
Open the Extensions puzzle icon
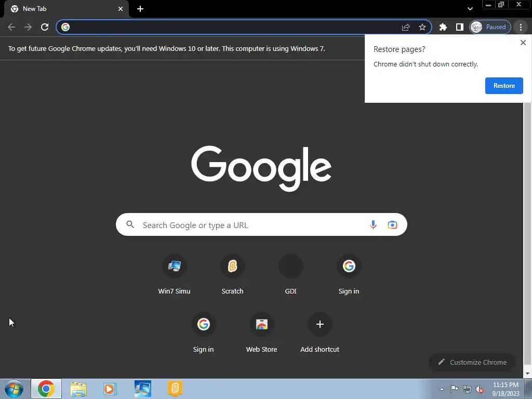click(443, 27)
